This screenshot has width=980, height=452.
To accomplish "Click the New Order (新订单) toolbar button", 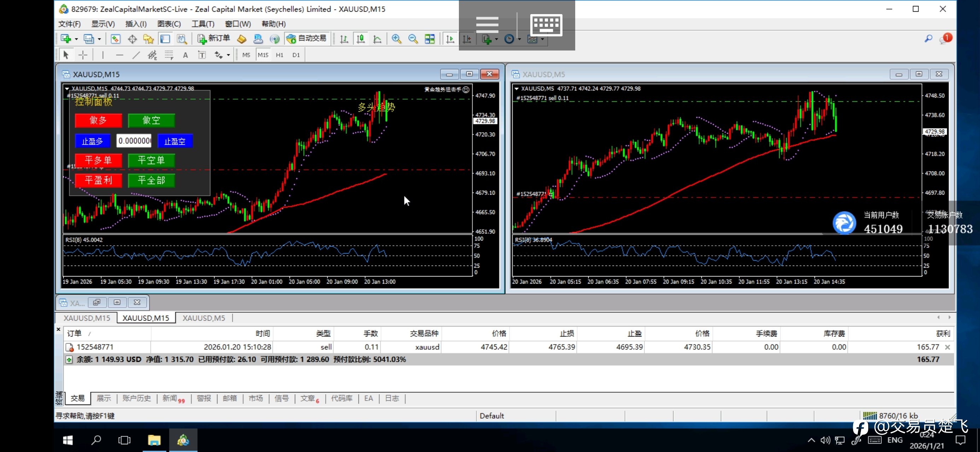I will [214, 38].
